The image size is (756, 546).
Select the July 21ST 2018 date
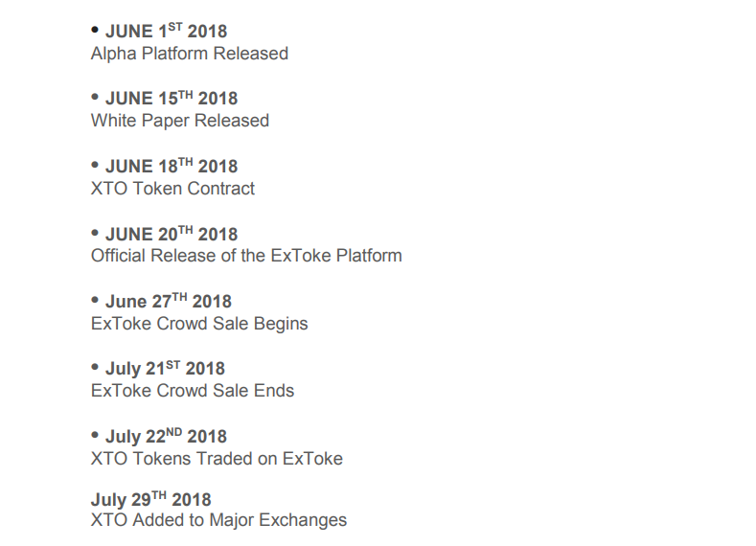point(165,369)
